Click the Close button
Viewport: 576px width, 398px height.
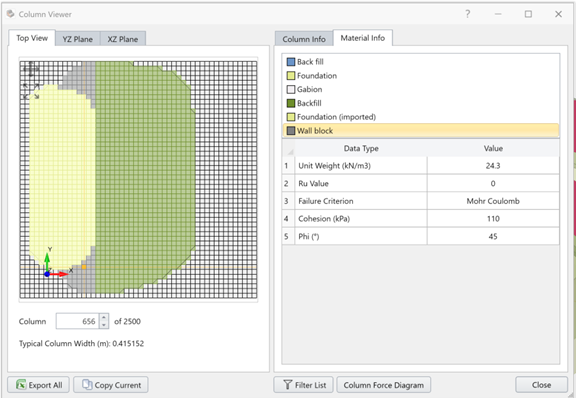[x=541, y=385]
